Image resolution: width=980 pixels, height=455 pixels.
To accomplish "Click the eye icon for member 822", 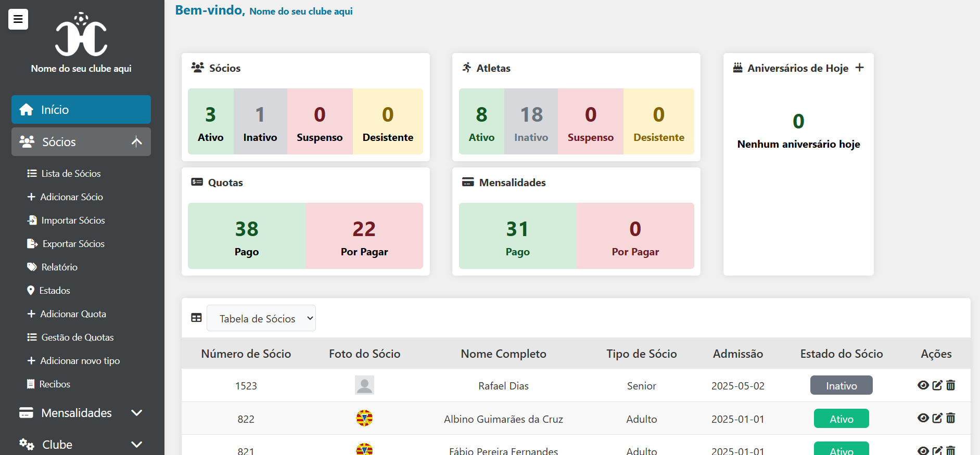I will [x=923, y=418].
